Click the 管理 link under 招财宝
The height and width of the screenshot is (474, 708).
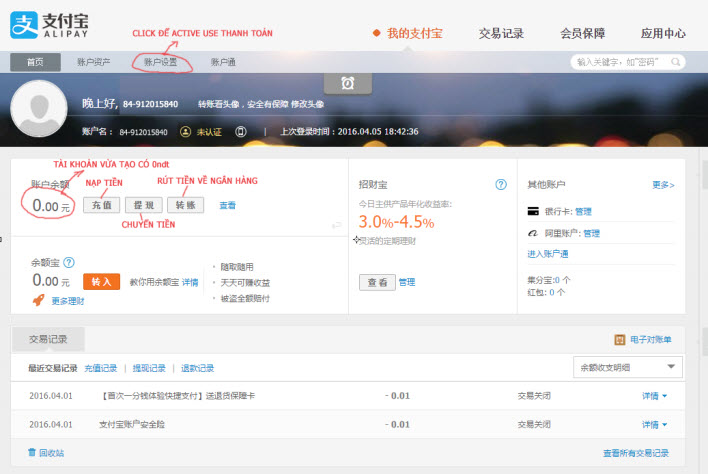407,282
